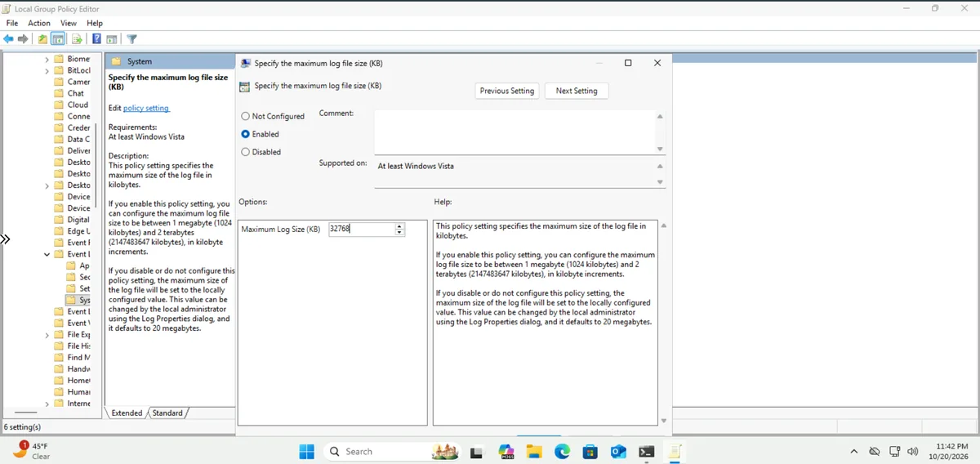Expand the Internet tree node at the bottom
Image resolution: width=980 pixels, height=464 pixels.
pyautogui.click(x=47, y=404)
